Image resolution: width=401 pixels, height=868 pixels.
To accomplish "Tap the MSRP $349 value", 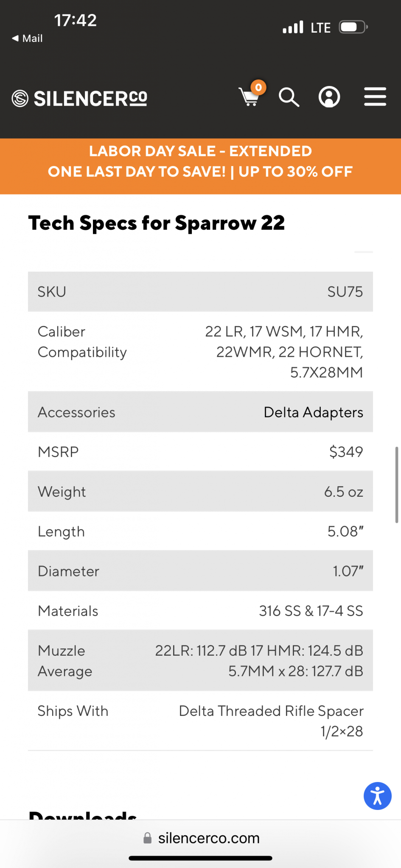I will click(346, 452).
